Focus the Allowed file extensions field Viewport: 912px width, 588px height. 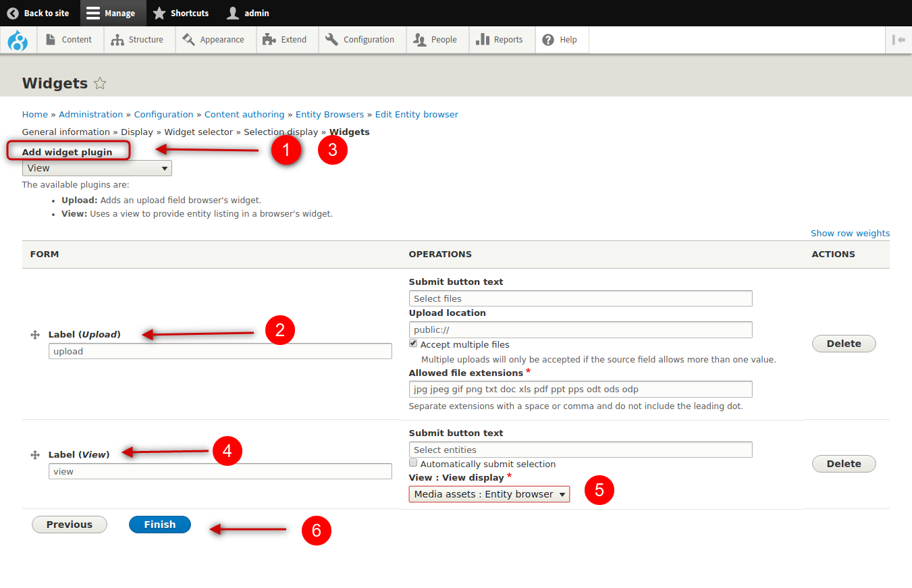click(580, 389)
